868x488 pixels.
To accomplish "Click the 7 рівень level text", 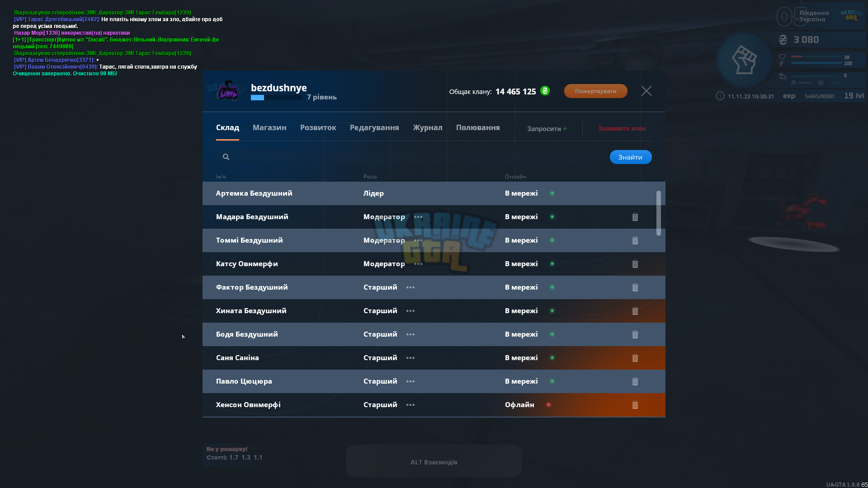I will (322, 97).
